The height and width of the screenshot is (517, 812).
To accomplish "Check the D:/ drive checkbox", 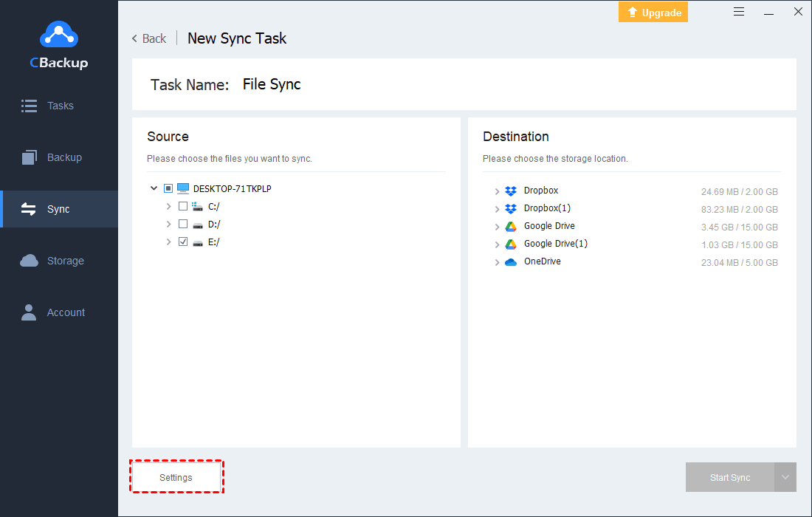I will point(183,225).
